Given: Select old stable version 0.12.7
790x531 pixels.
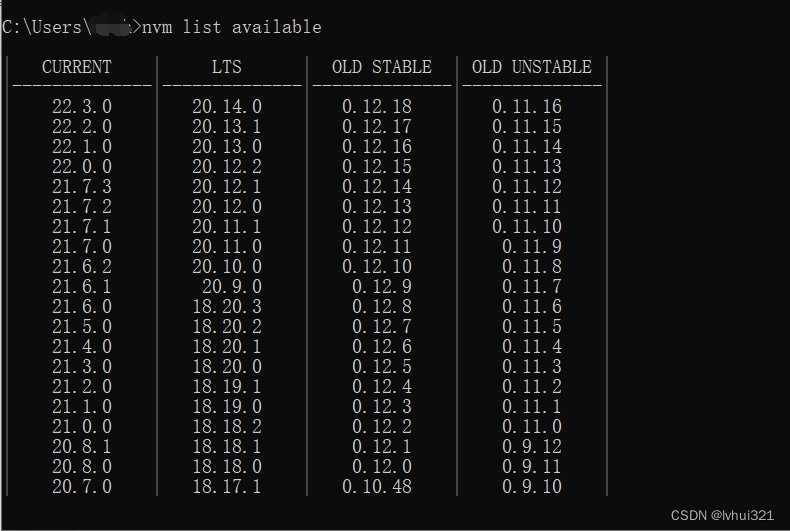Looking at the screenshot, I should coord(382,326).
